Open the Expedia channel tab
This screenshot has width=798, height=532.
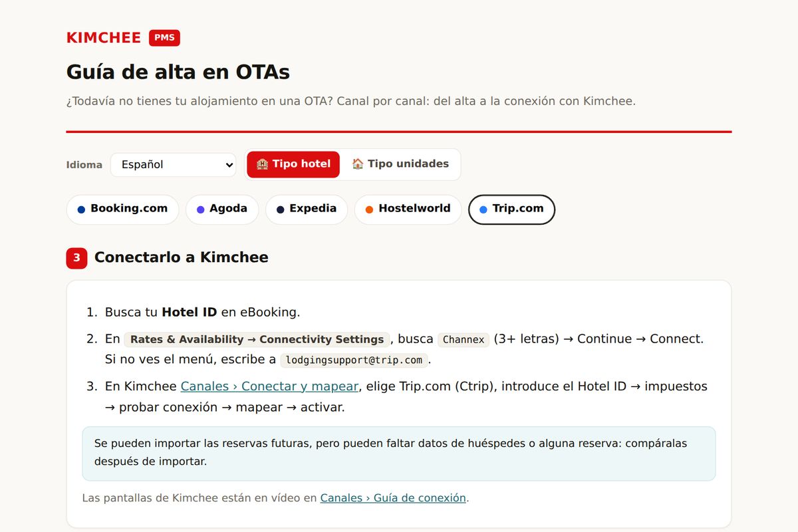306,209
